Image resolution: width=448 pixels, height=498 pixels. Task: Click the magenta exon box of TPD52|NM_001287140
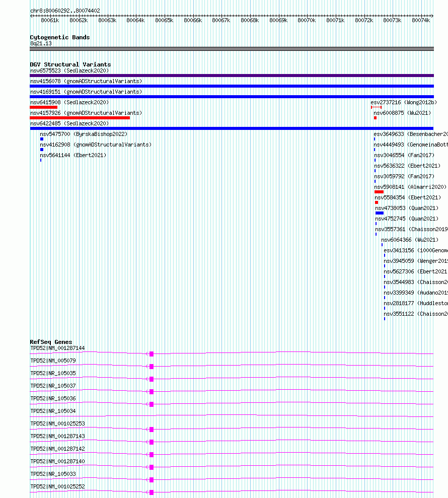[152, 467]
